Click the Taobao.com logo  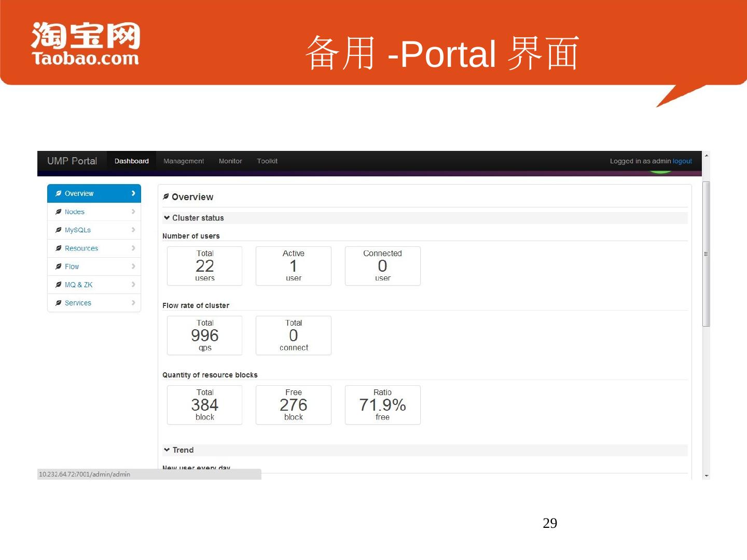click(86, 45)
